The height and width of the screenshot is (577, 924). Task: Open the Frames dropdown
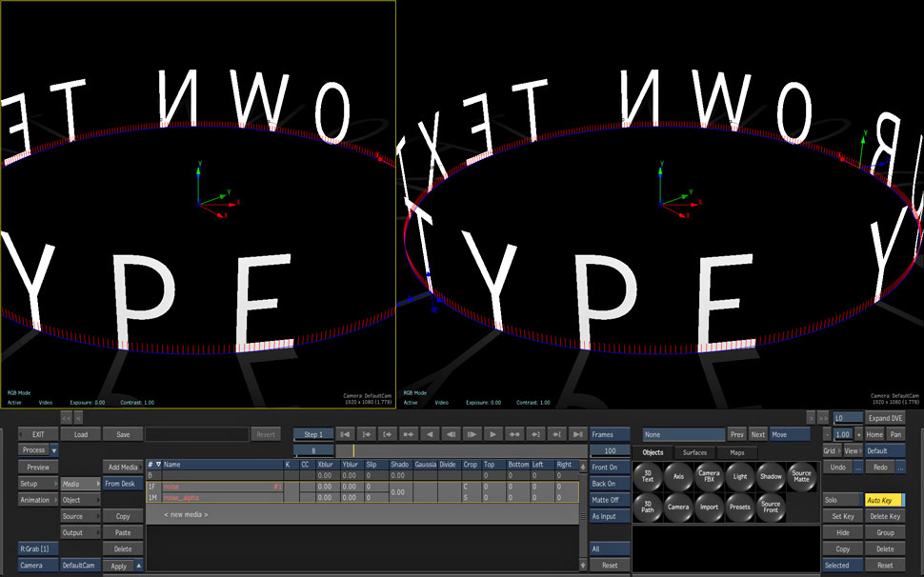[x=610, y=434]
